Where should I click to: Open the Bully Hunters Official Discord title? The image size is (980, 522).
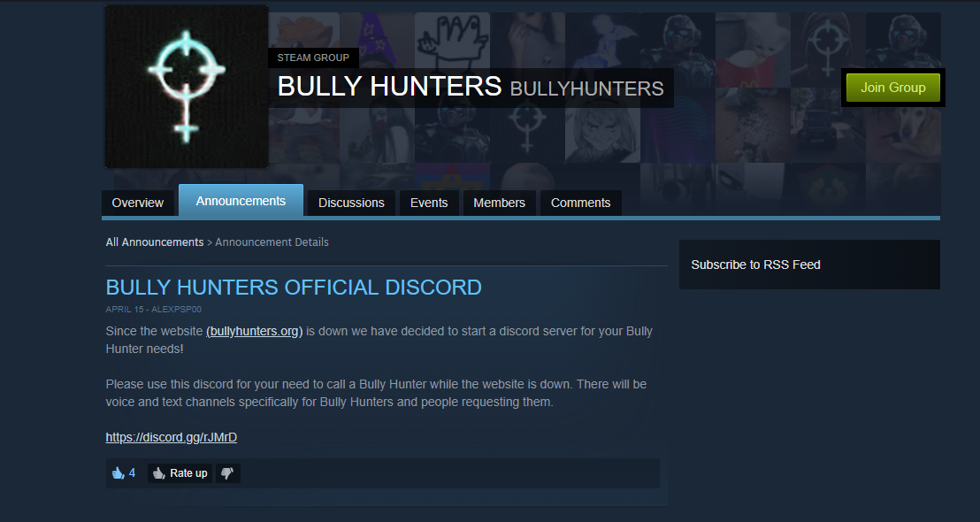click(x=294, y=287)
